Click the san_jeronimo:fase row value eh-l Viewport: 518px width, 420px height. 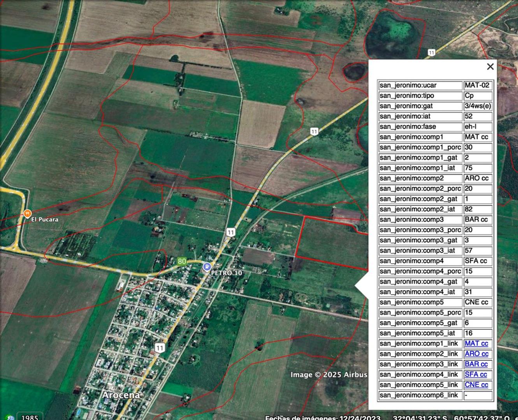tap(478, 127)
